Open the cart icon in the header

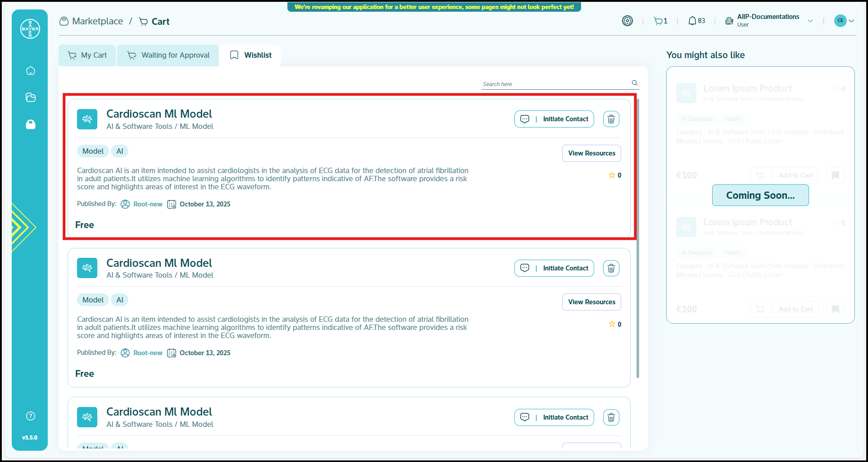coord(658,21)
